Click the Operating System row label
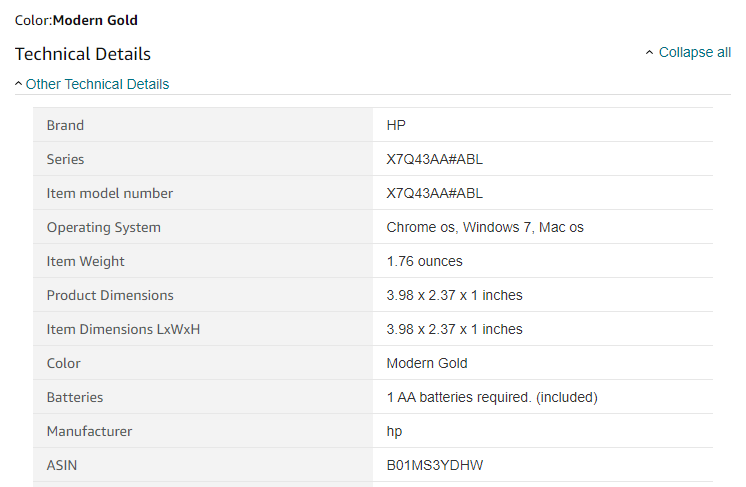Screen dimensions: 746x487 tap(103, 227)
